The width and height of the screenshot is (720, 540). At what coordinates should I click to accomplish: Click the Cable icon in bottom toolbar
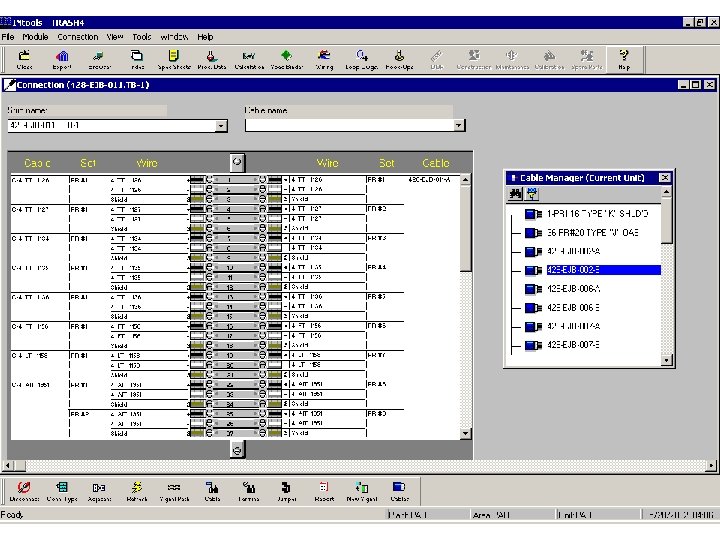(x=212, y=491)
